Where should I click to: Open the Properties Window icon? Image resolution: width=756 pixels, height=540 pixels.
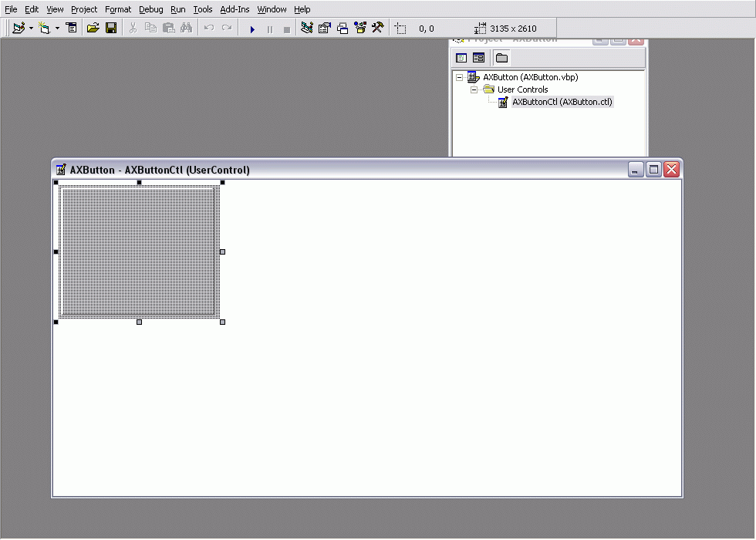point(325,28)
